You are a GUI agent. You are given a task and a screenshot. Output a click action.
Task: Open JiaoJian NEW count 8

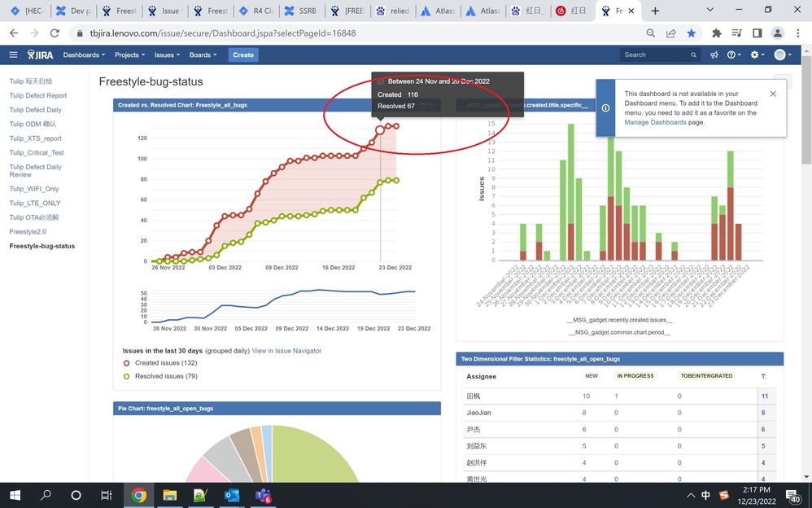pyautogui.click(x=584, y=413)
